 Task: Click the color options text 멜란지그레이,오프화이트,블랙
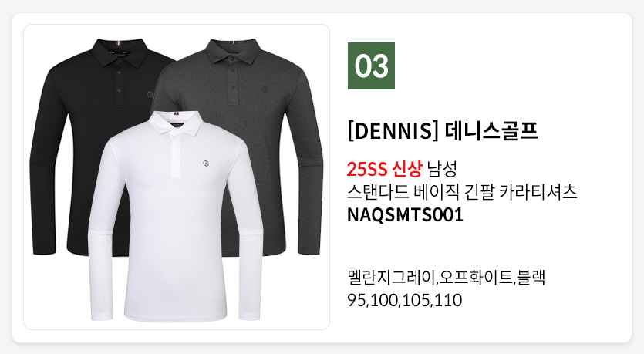click(x=446, y=277)
